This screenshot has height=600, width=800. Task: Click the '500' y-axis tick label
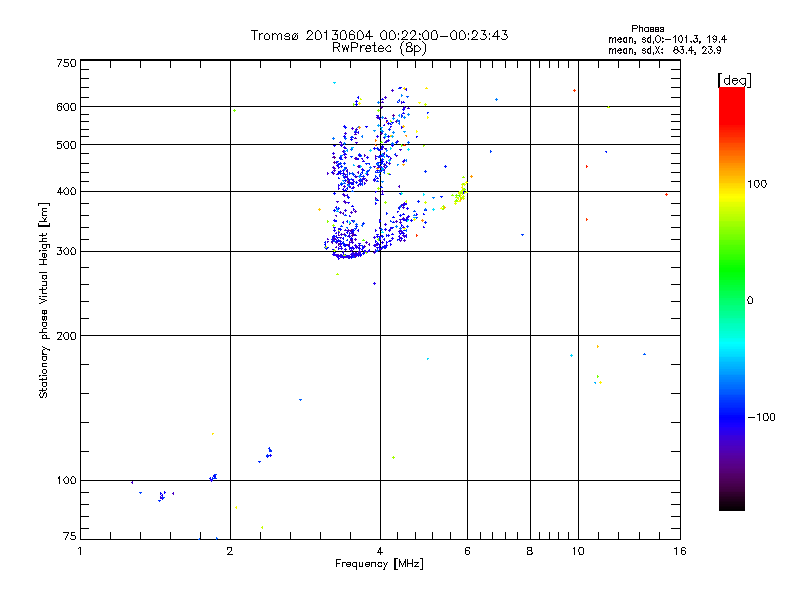click(66, 145)
